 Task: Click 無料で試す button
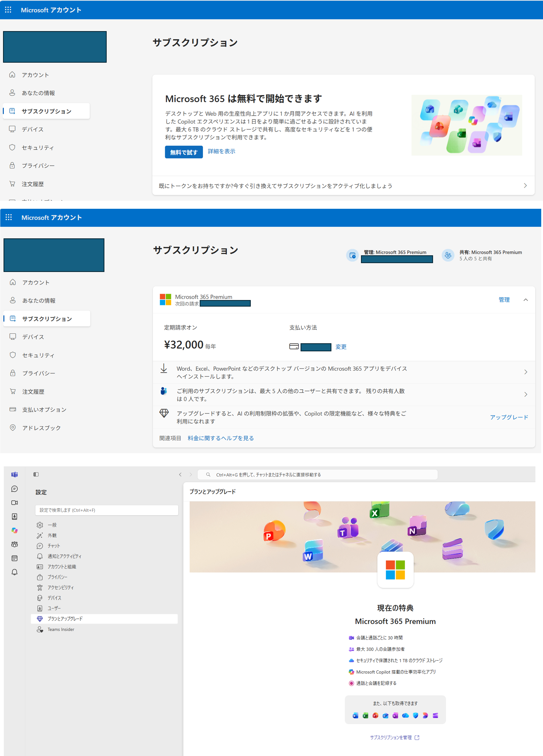pyautogui.click(x=184, y=152)
